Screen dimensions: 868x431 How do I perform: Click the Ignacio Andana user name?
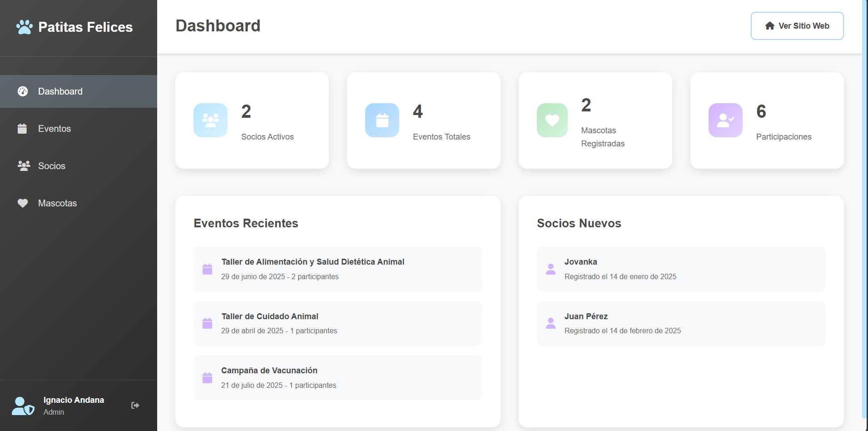click(x=74, y=400)
